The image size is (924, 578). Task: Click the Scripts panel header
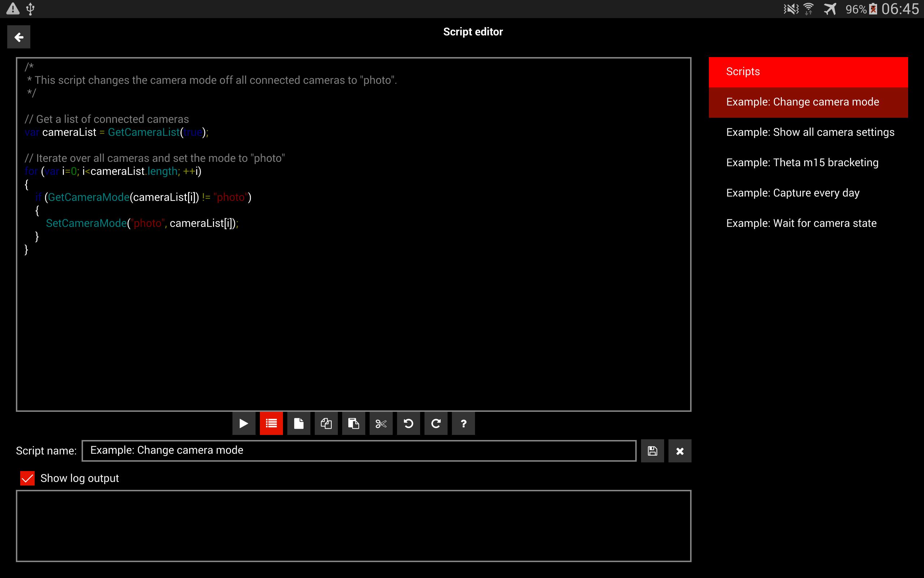point(808,72)
